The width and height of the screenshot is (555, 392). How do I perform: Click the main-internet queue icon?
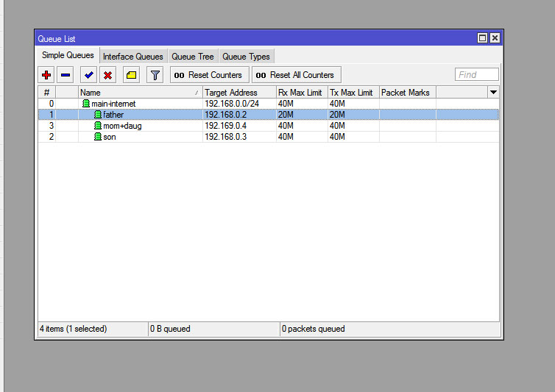click(85, 104)
